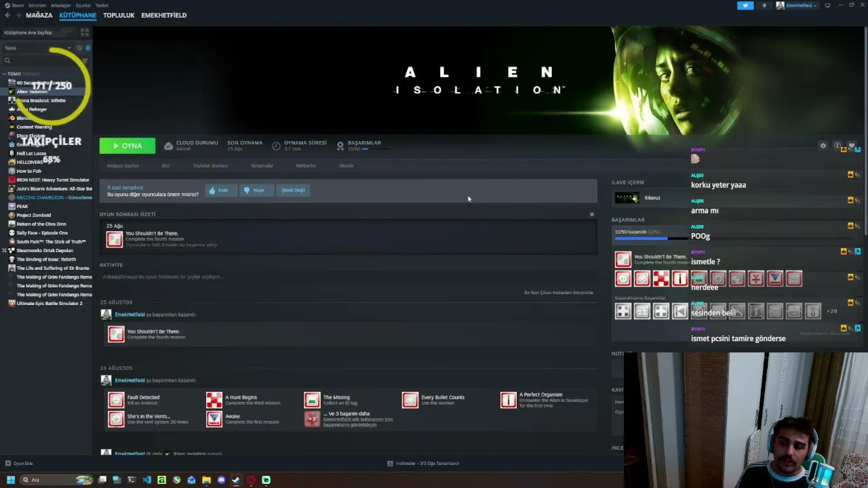Click the green OYNA play button
The width and height of the screenshot is (868, 488).
point(127,146)
